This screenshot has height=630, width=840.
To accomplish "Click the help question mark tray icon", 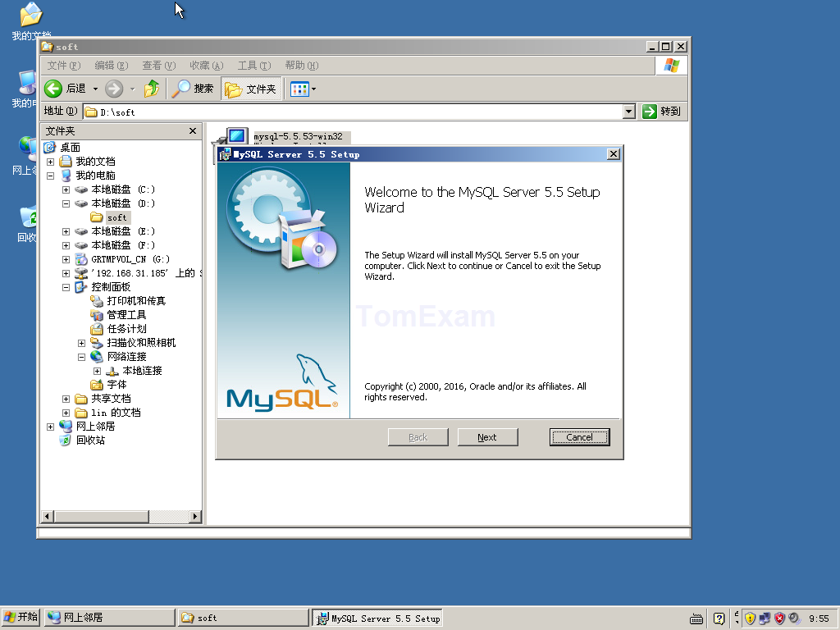I will pyautogui.click(x=719, y=619).
